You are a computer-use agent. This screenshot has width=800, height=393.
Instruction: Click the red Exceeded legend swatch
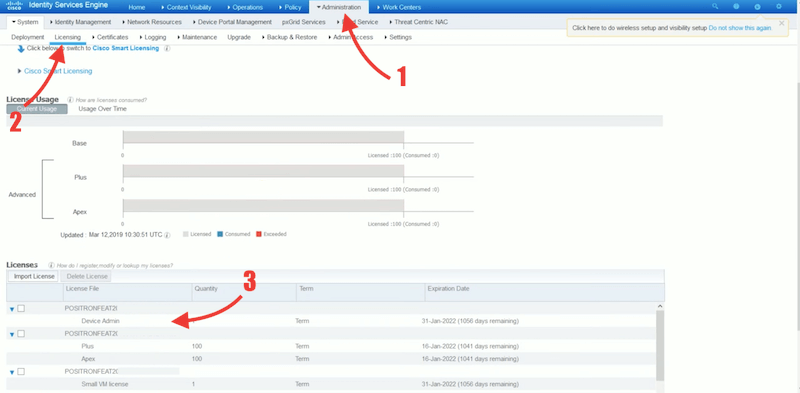[x=259, y=234]
